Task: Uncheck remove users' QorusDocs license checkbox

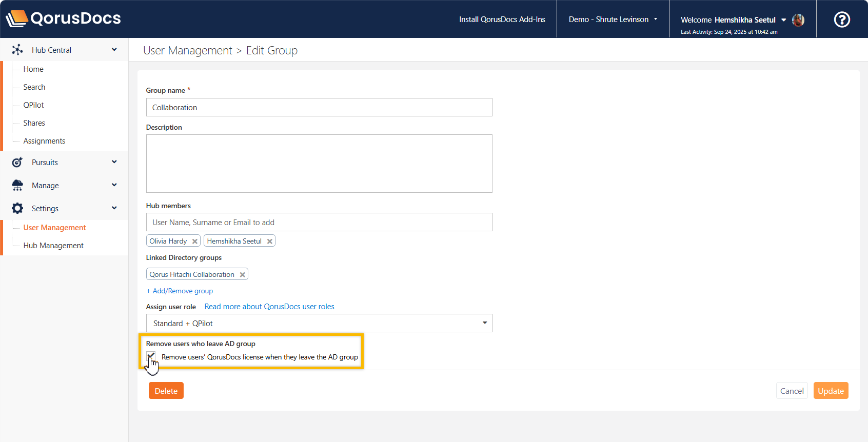Action: [x=151, y=356]
